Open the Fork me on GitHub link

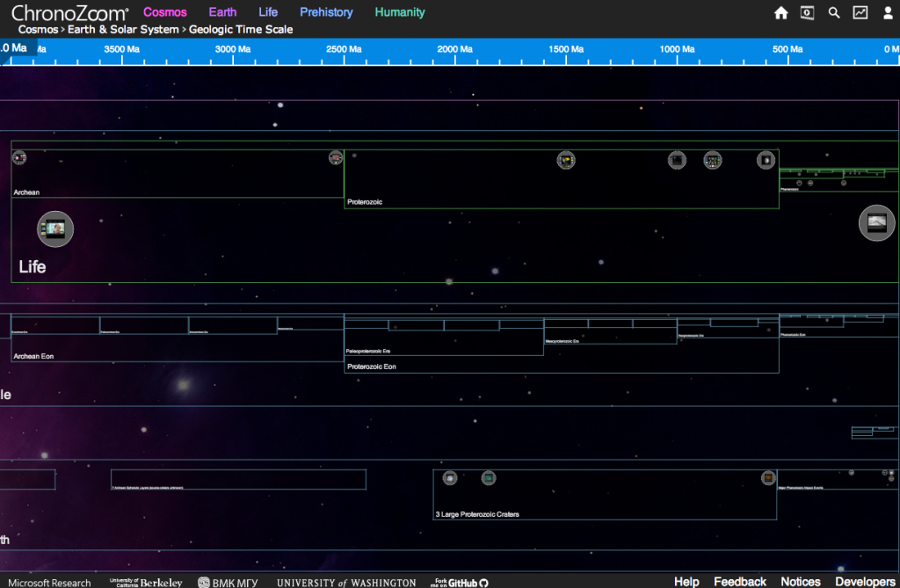click(459, 583)
